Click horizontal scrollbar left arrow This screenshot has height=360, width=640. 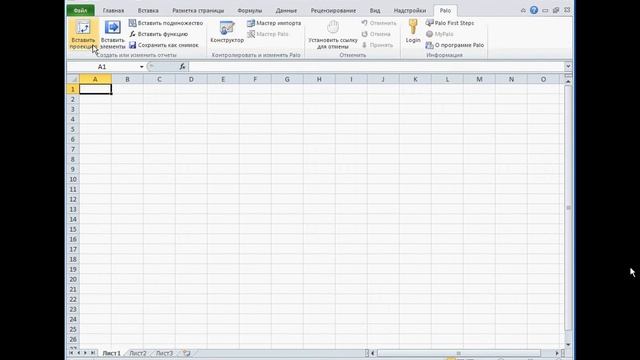(373, 353)
